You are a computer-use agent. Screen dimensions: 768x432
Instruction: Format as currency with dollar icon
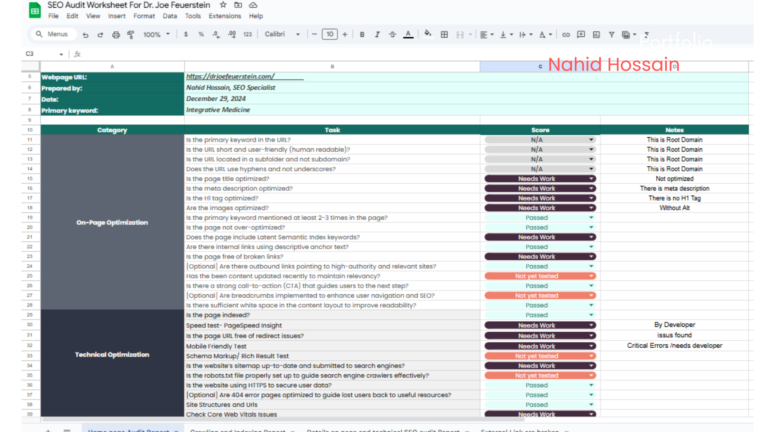click(186, 35)
